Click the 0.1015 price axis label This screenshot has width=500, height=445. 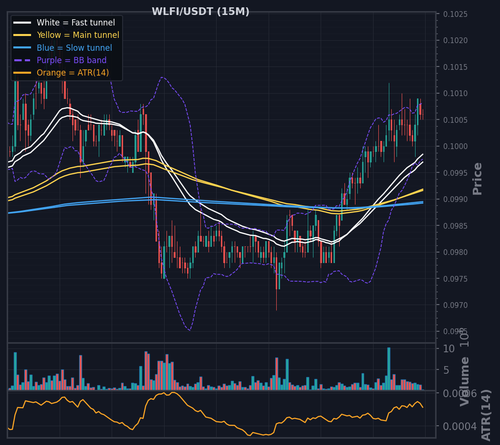click(455, 67)
